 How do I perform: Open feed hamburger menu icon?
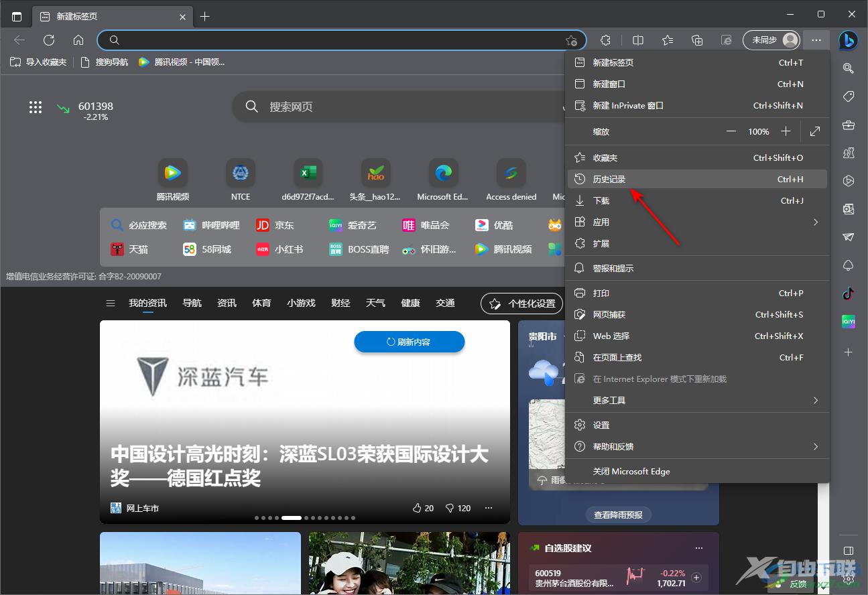[x=111, y=304]
